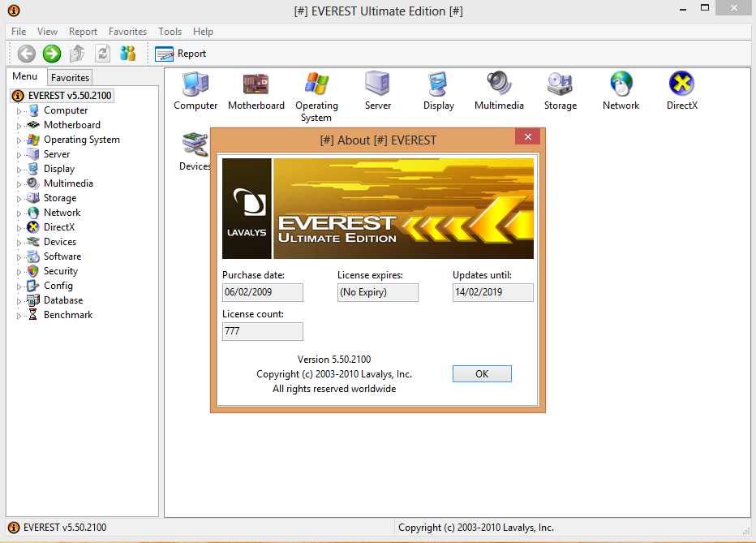
Task: Click the EVEREST banner image in About dialog
Action: tap(377, 209)
